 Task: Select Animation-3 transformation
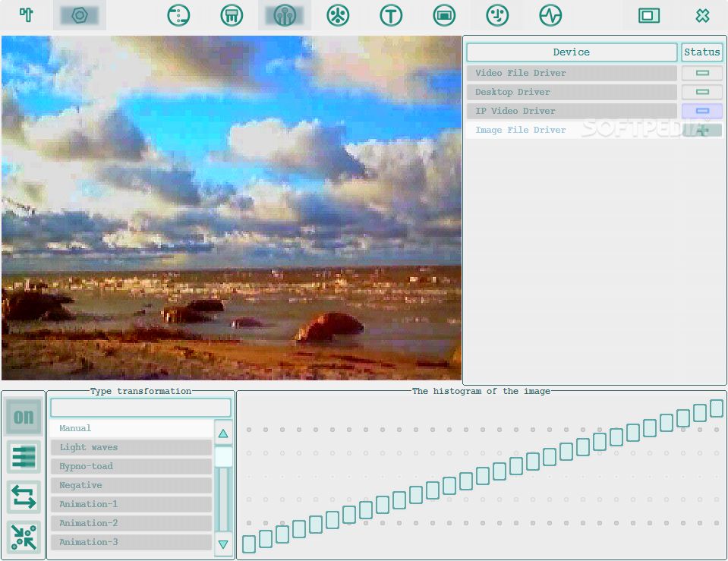coord(131,542)
